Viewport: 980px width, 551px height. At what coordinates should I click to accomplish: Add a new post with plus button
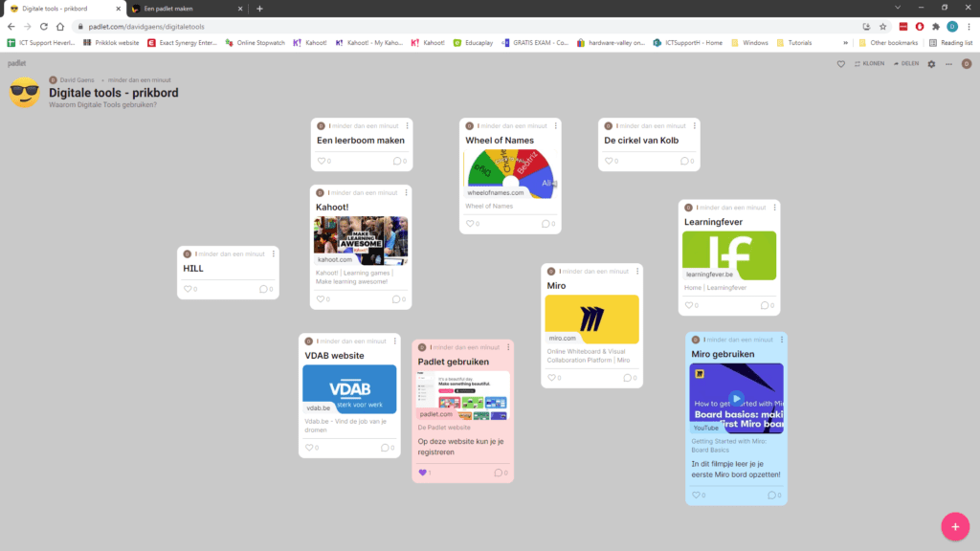point(955,527)
